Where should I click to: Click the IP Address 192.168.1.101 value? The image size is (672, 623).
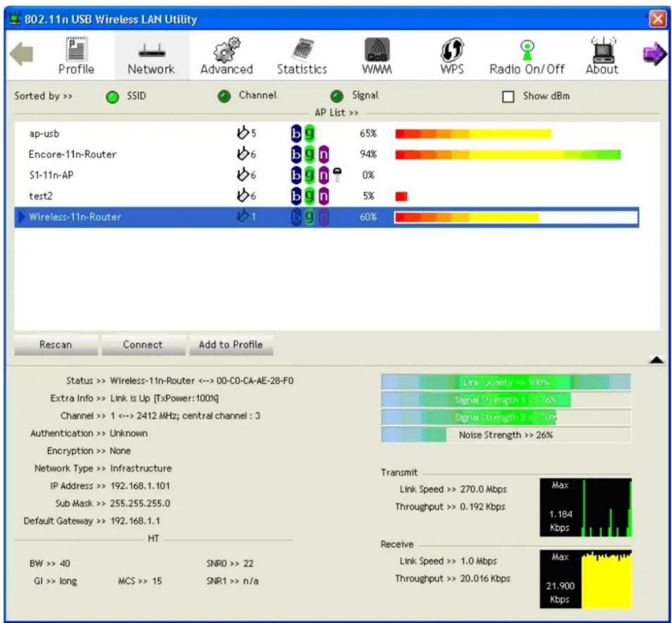coord(140,486)
